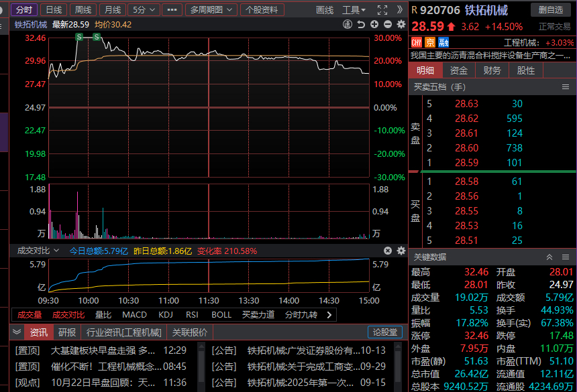Open chart settings gear beside zoom icons
The height and width of the screenshot is (392, 577).
point(401,24)
